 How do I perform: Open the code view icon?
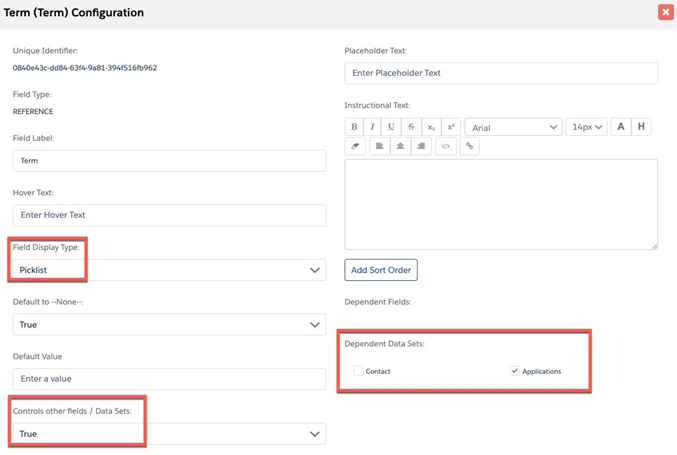pos(446,146)
